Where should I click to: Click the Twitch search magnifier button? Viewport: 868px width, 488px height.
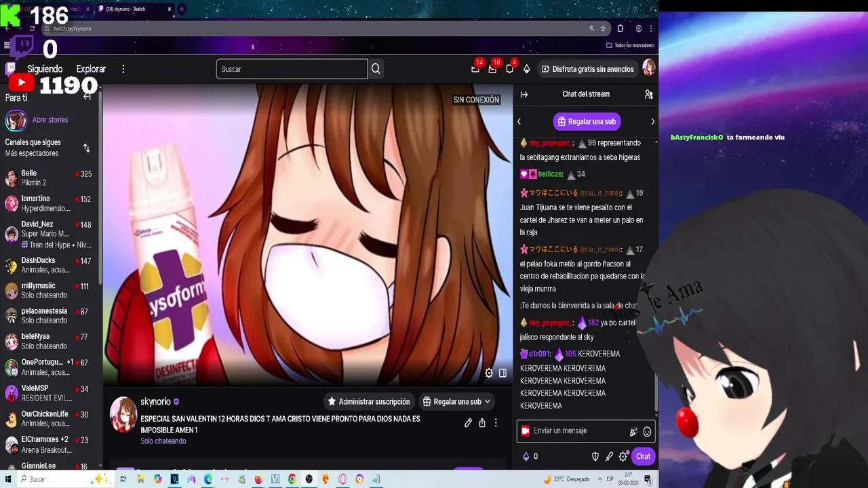(x=376, y=69)
